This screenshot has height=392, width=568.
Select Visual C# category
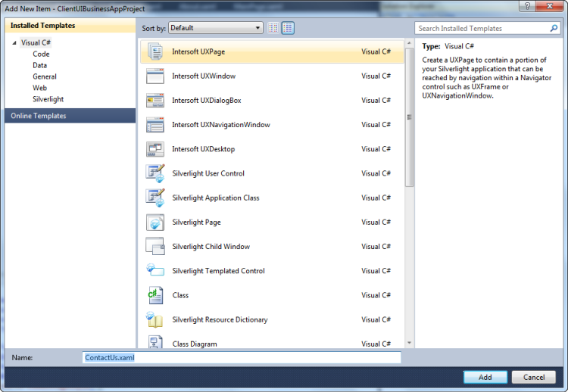click(x=36, y=42)
